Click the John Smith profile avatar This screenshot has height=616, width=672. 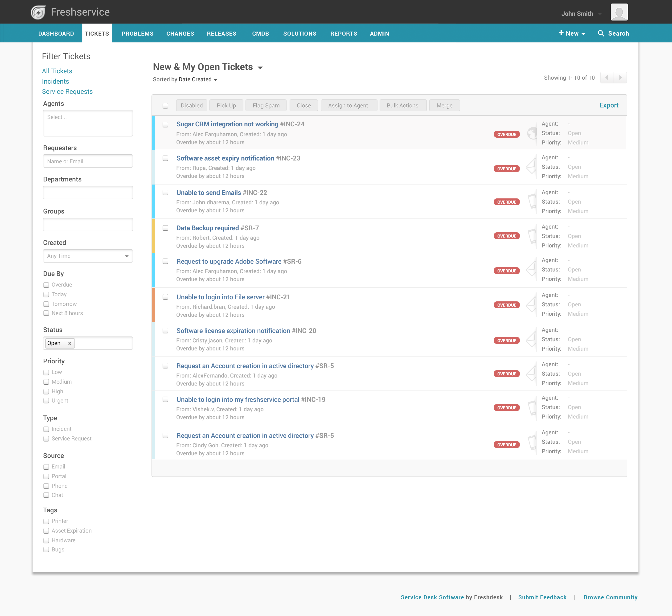pos(619,12)
